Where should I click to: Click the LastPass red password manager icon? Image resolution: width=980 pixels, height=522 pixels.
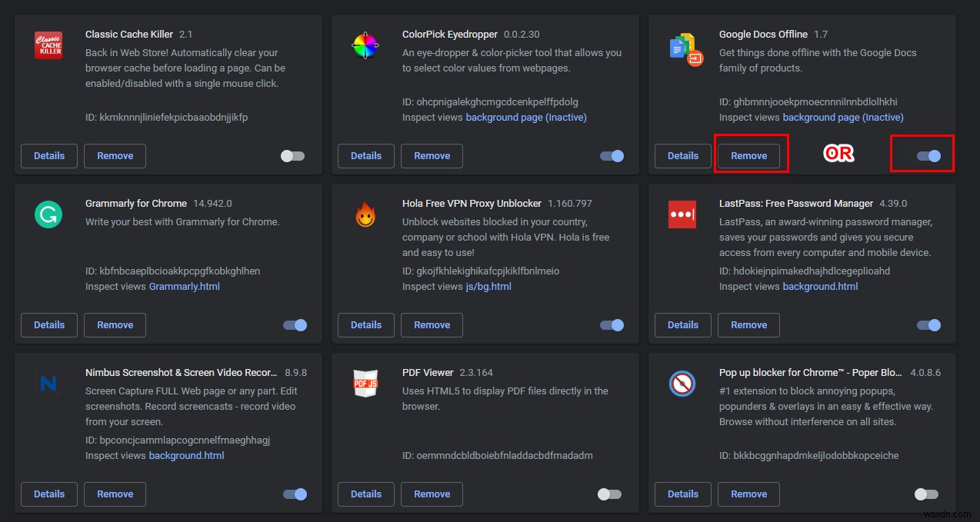click(682, 214)
